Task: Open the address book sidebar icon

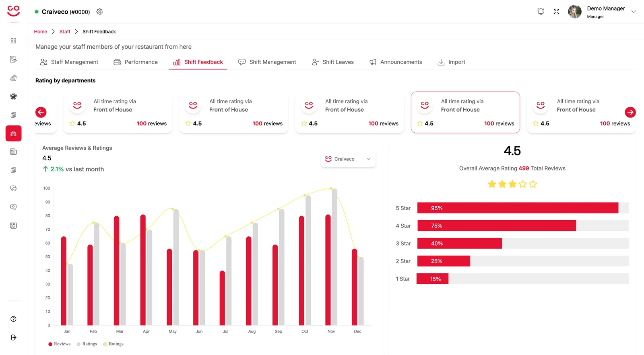Action: [13, 226]
